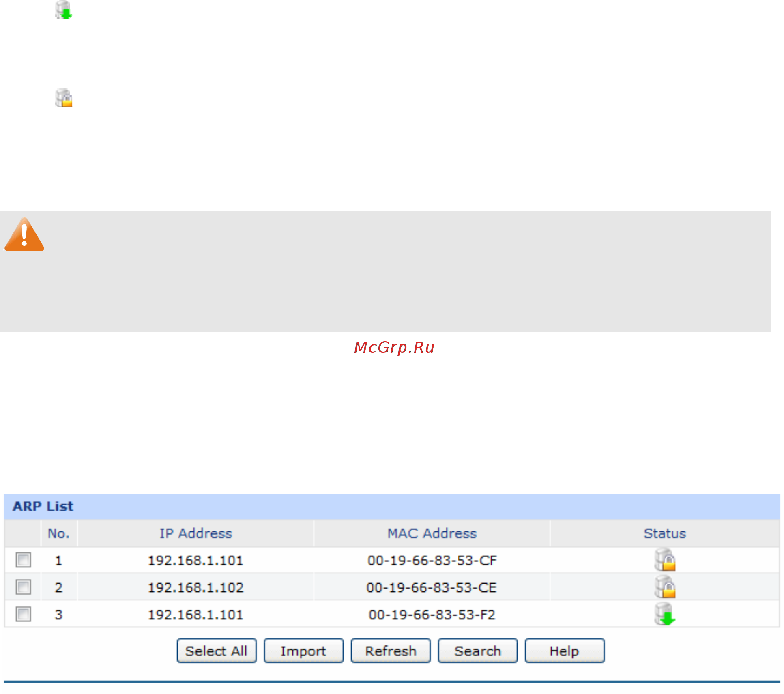Click MAC address 00-19-66-83-53-CE
The image size is (784, 694).
pos(432,588)
